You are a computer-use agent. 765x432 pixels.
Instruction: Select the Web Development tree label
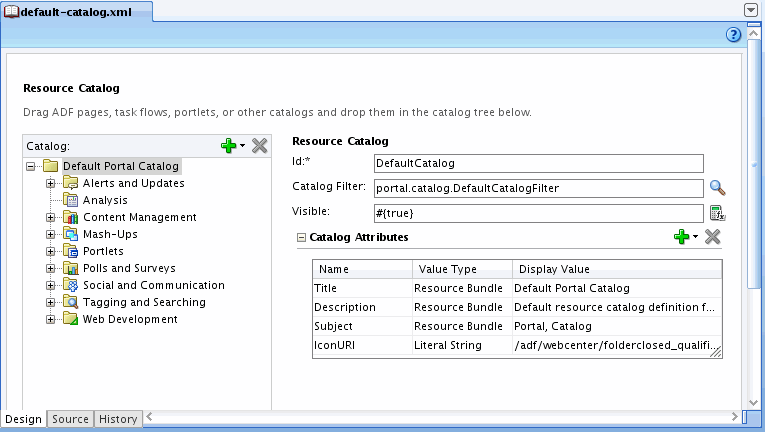point(130,319)
